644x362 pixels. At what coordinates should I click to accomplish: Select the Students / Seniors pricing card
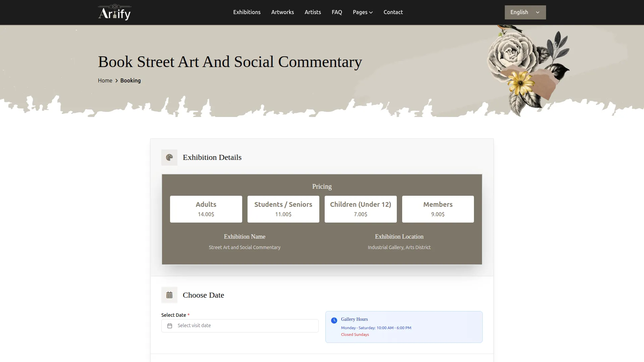(283, 209)
